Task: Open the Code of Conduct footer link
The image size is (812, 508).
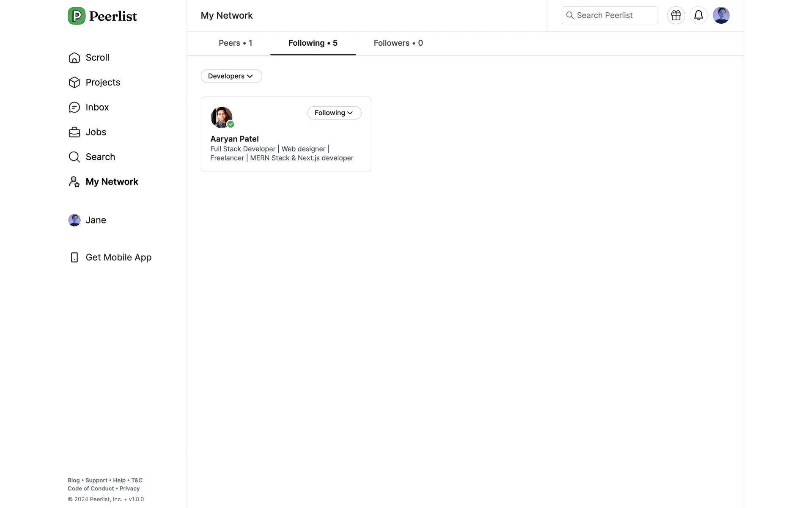Action: click(x=91, y=489)
